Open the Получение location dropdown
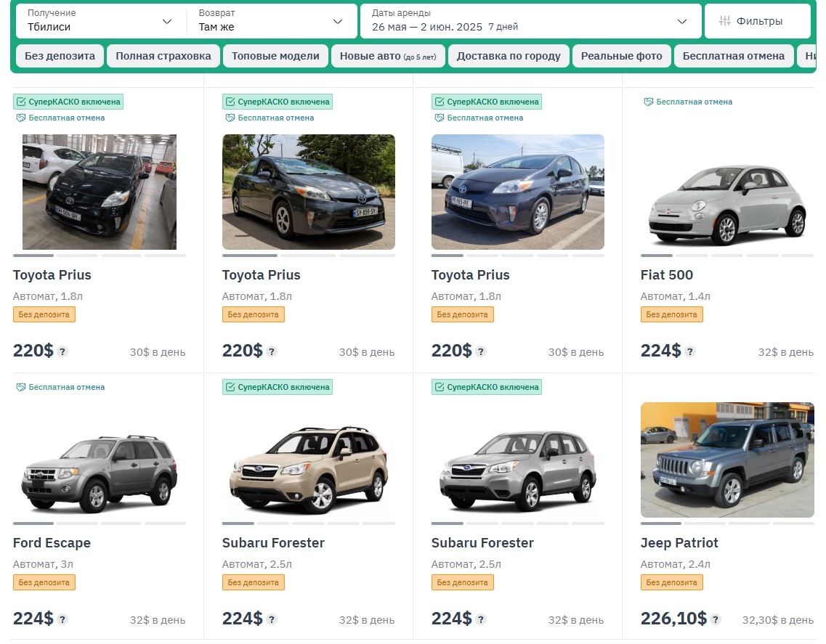 point(99,21)
